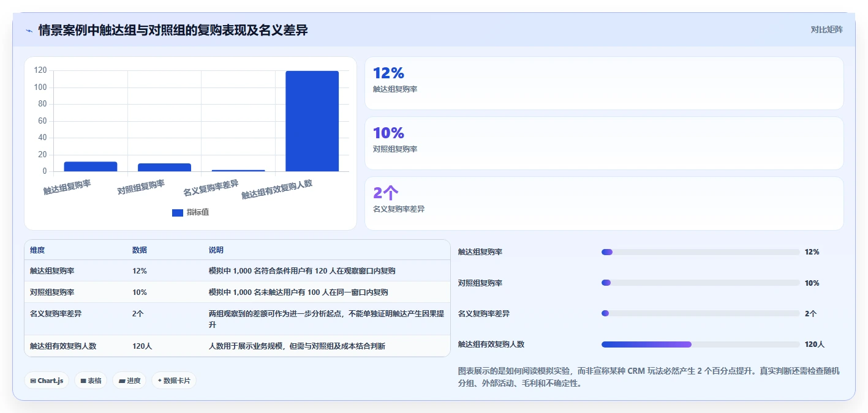
Task: Click the 2个 value in table
Action: coord(138,313)
